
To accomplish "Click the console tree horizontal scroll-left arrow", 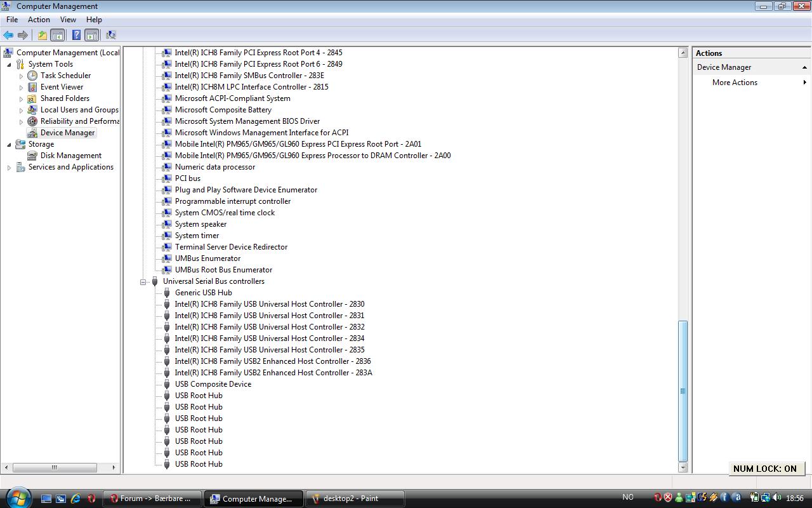I will pos(7,467).
